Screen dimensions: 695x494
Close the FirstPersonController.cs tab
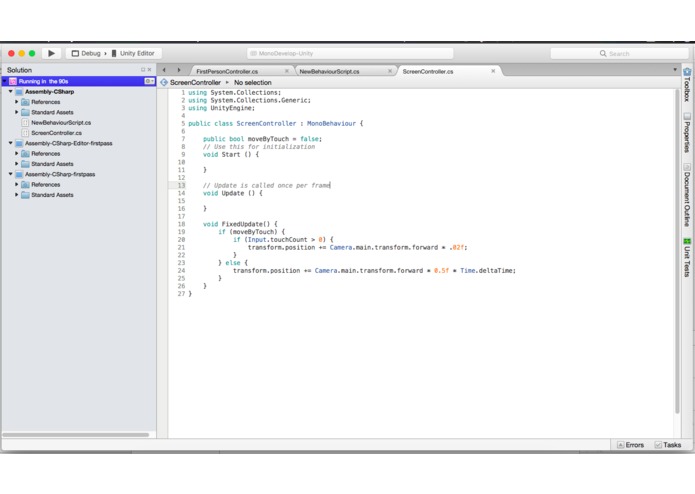pos(287,71)
